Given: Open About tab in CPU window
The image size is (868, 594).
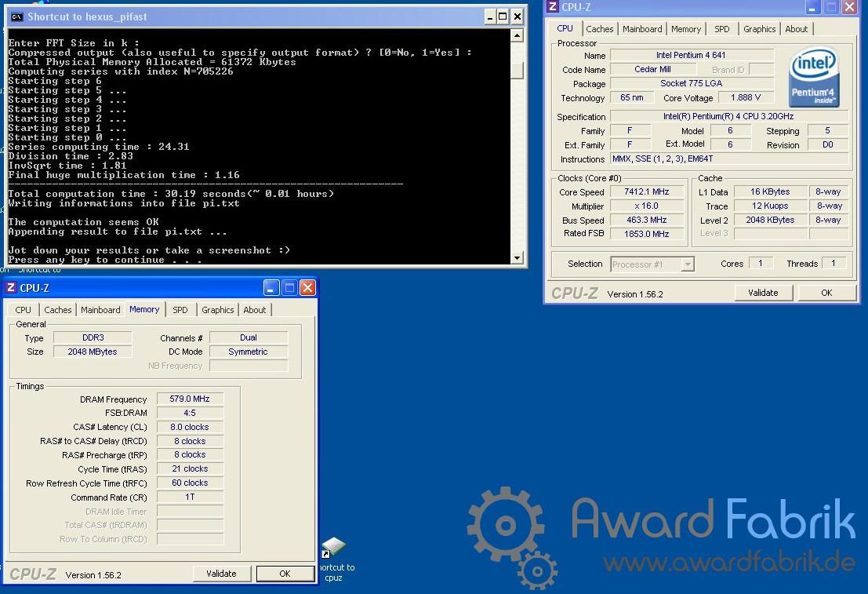Looking at the screenshot, I should pos(796,29).
